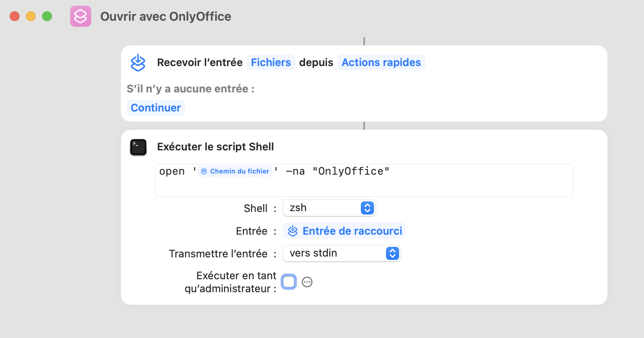
Task: Change the Fichiers input type
Action: pos(271,62)
